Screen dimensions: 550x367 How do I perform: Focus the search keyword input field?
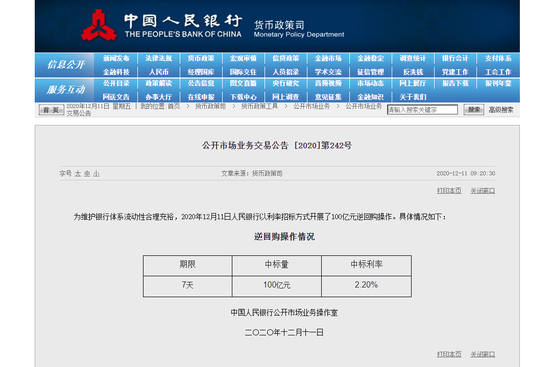pos(422,110)
